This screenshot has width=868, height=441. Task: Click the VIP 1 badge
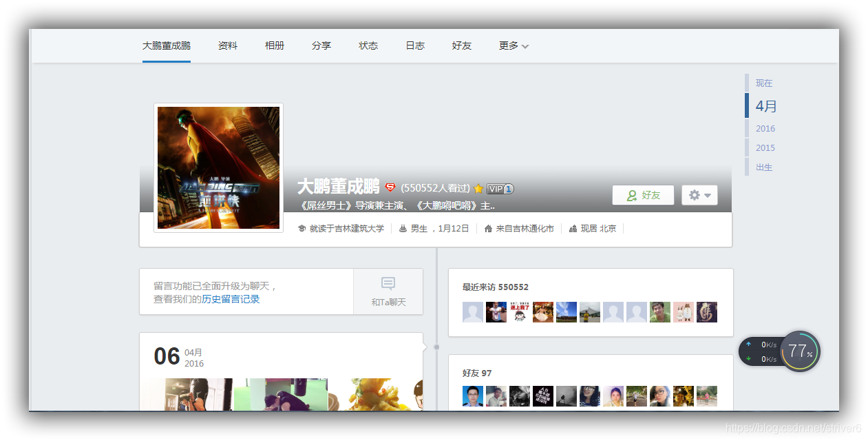[x=500, y=189]
